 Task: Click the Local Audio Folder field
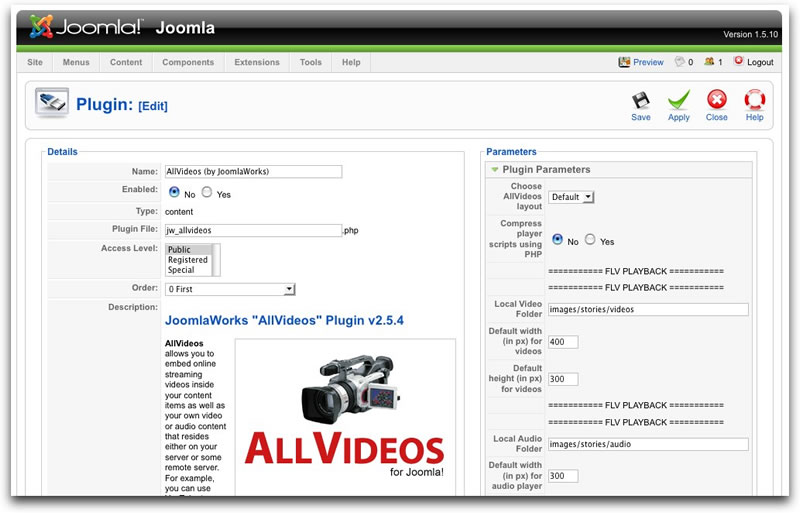coord(648,444)
